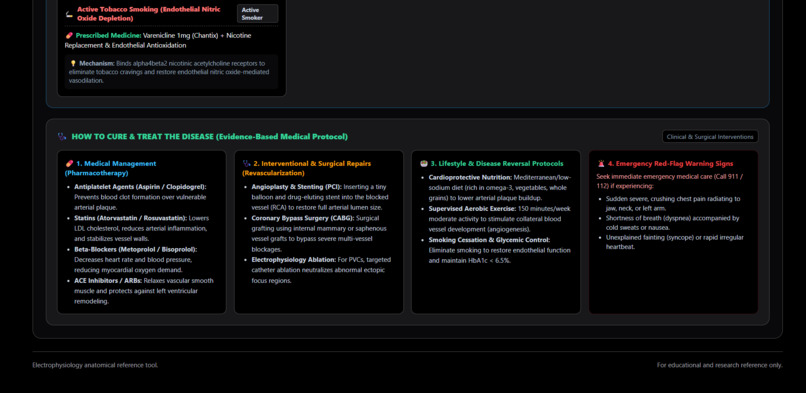Viewport: 806px width, 393px height.
Task: Click the pill icon in Medical Management card
Action: 69,163
